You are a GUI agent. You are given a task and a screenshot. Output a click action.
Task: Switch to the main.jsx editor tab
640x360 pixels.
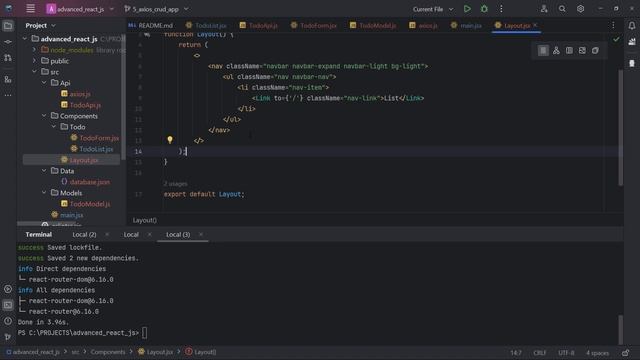466,25
